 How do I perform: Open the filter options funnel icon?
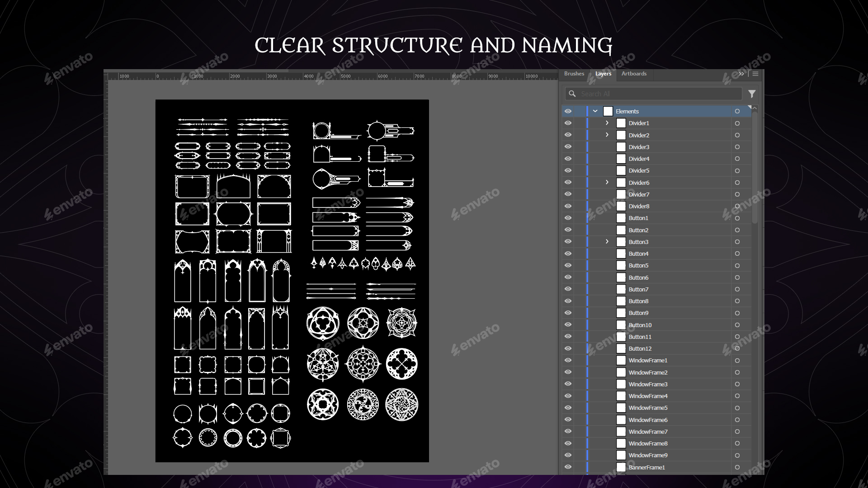coord(752,94)
